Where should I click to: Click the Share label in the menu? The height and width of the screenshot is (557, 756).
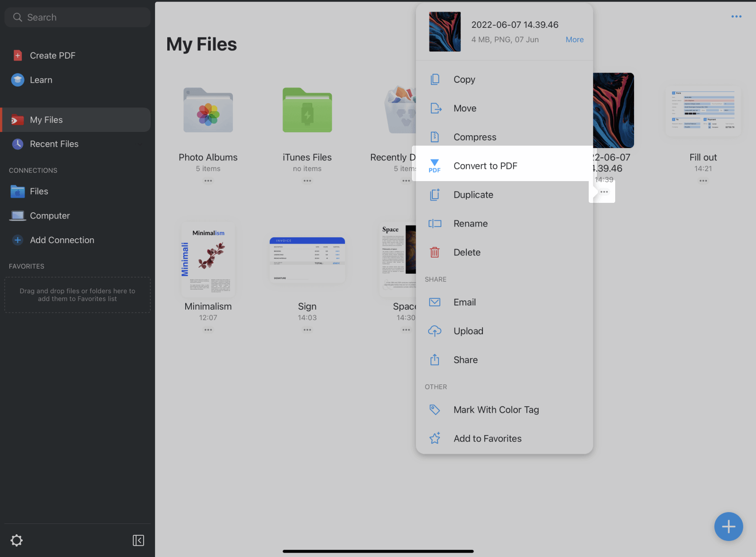pos(465,360)
